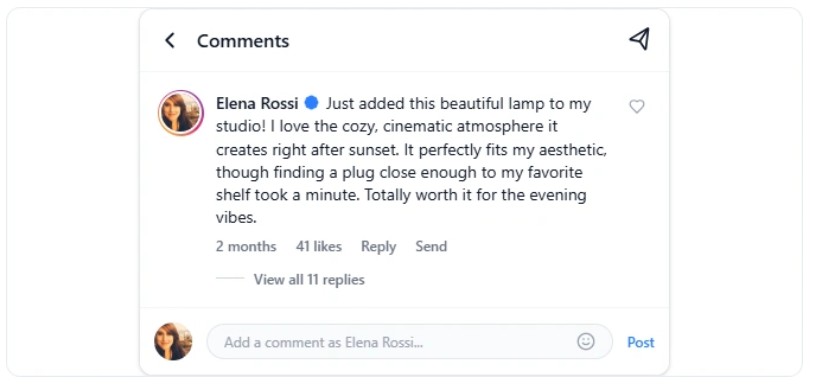
Task: Open the Elena Rossi username link
Action: click(x=257, y=104)
